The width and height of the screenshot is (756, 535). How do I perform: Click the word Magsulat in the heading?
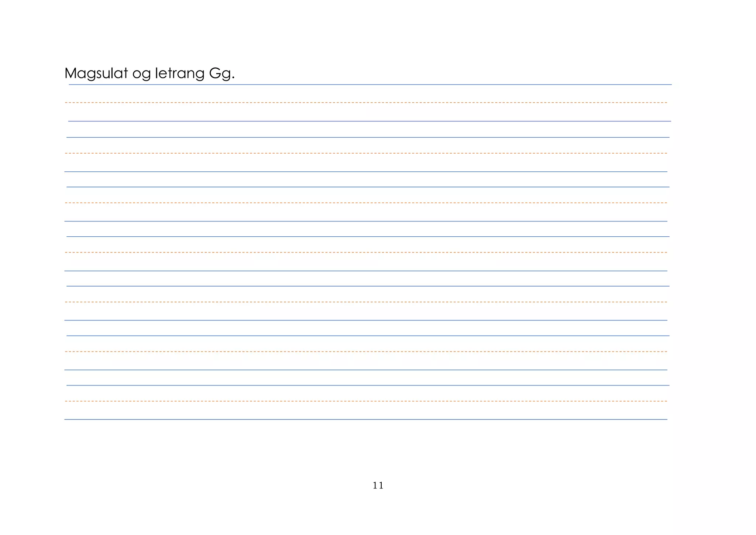coord(96,73)
